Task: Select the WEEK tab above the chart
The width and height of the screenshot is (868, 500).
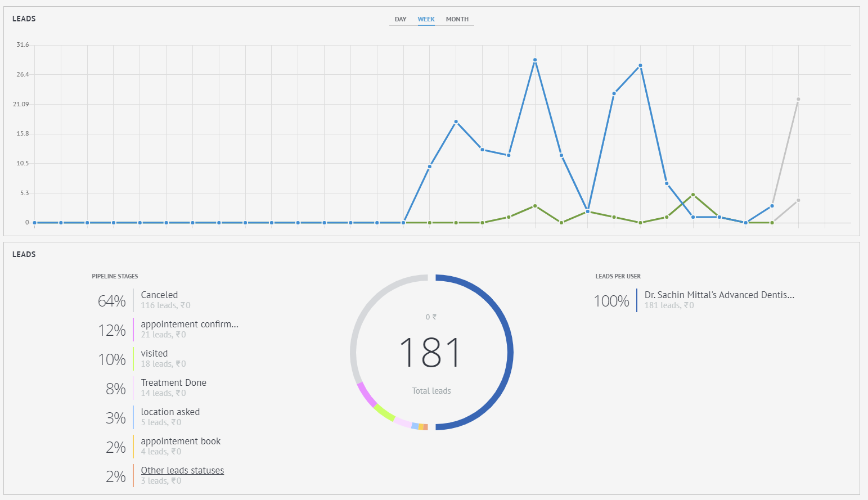Action: [426, 19]
